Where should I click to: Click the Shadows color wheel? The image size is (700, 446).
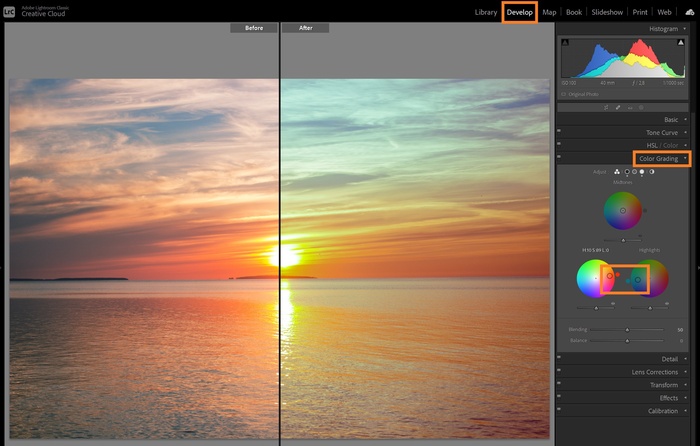tap(596, 278)
